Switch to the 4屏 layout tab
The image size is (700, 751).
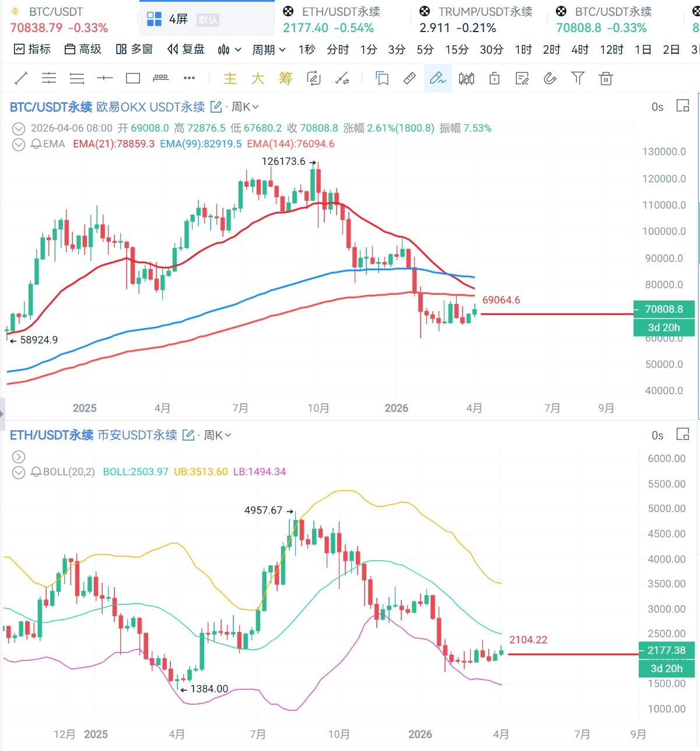(x=206, y=19)
